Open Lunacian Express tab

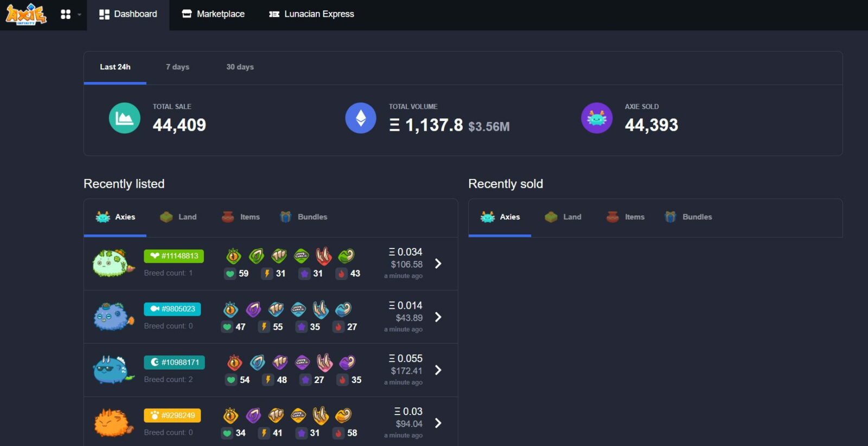[x=311, y=15]
